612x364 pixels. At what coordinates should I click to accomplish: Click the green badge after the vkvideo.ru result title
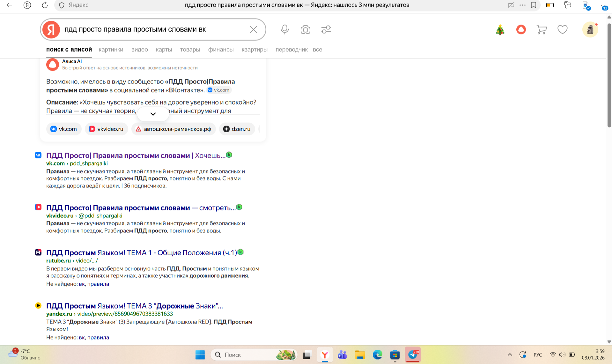click(239, 207)
